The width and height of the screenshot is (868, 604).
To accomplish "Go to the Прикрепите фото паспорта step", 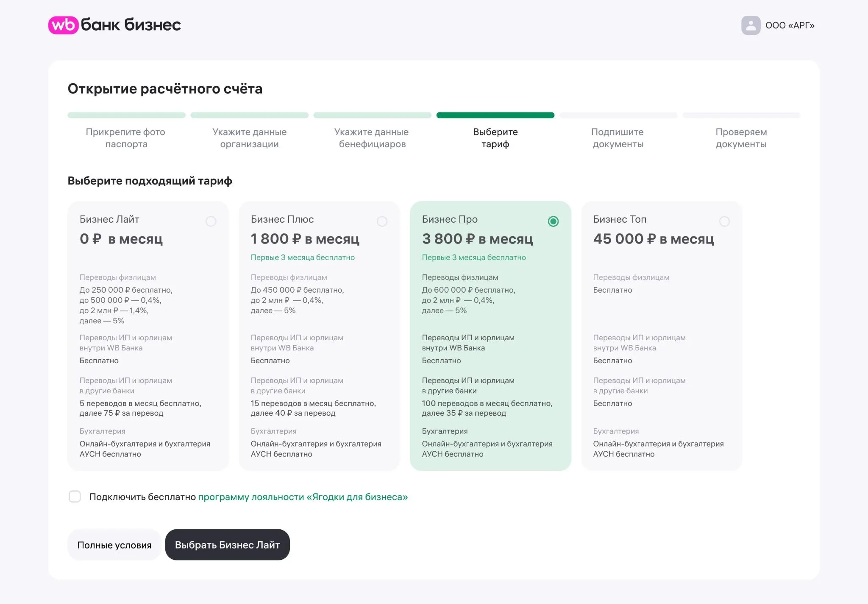I will [x=126, y=138].
